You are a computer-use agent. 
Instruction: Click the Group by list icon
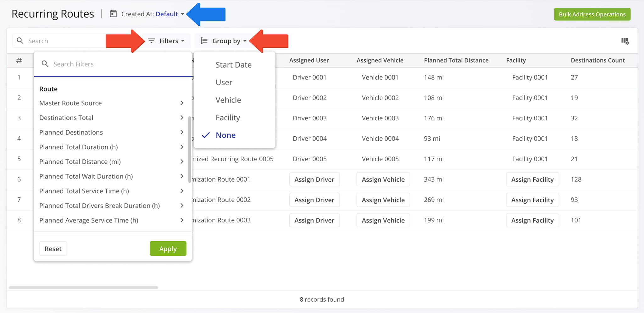(x=204, y=41)
